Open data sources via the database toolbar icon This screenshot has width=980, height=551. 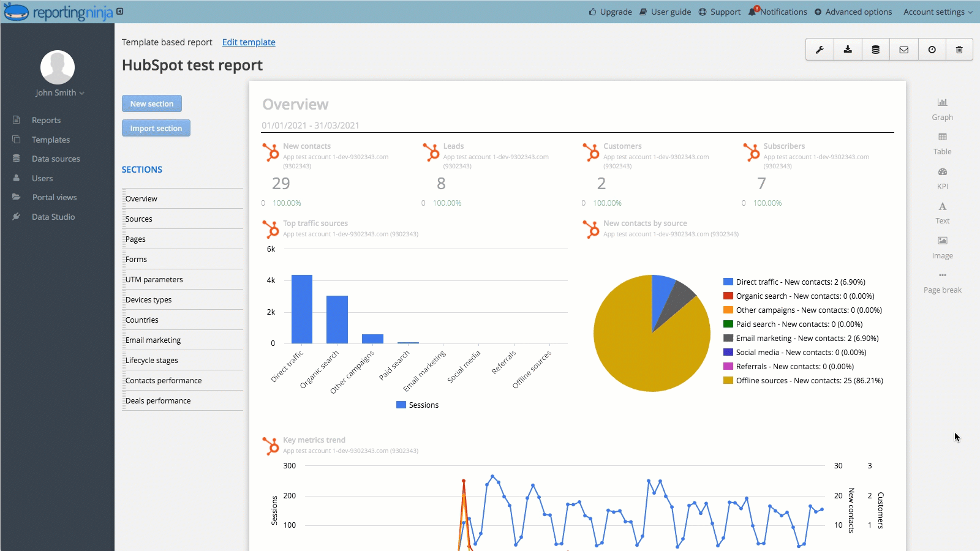pos(875,50)
